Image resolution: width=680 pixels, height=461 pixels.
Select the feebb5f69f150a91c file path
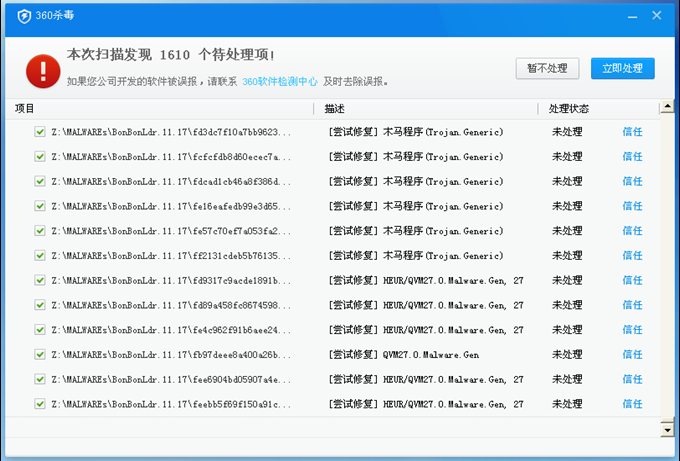point(171,404)
